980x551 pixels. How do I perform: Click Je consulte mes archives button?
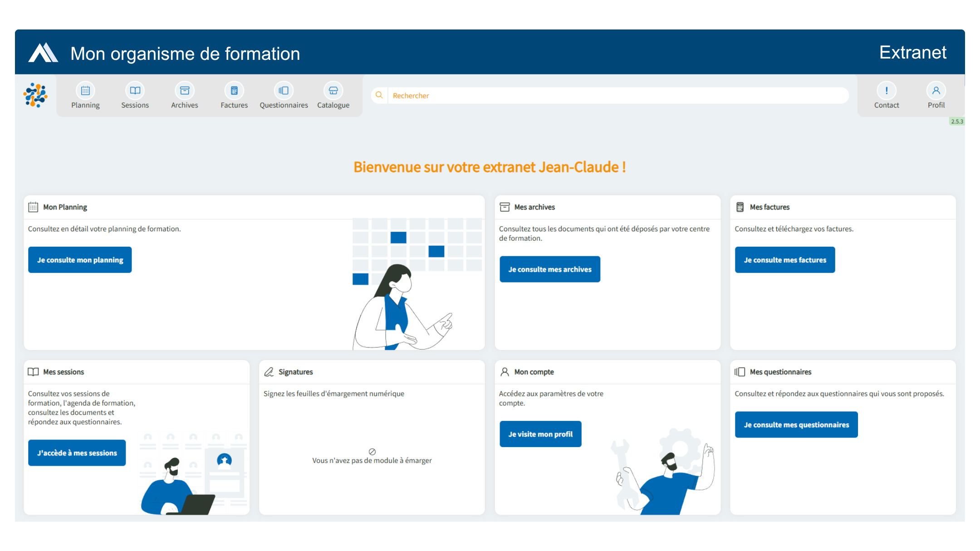(550, 269)
